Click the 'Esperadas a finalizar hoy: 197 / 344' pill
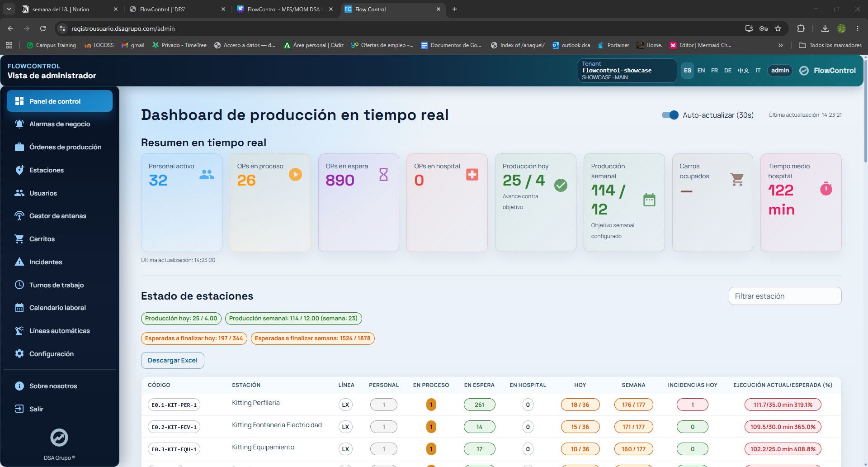The image size is (868, 467). [x=194, y=338]
